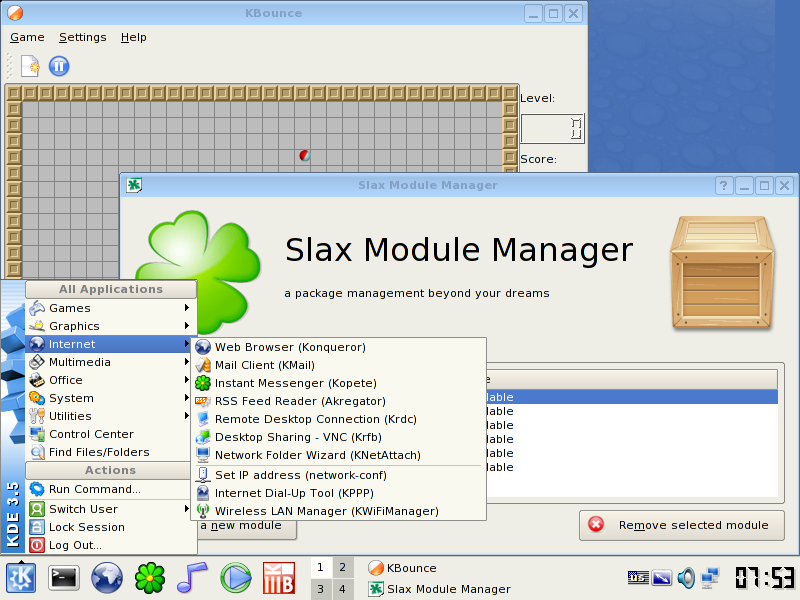Viewport: 800px width, 600px height.
Task: Click the volume speaker tray icon
Action: click(x=686, y=578)
